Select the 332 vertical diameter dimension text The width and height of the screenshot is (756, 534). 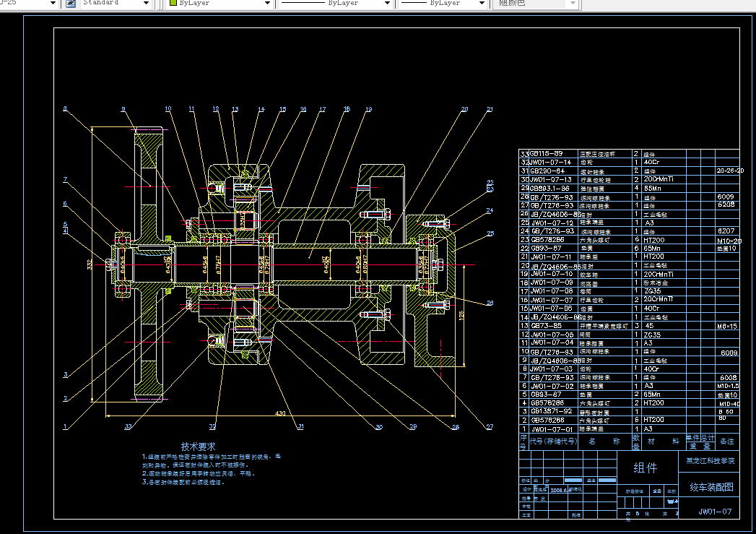point(90,264)
